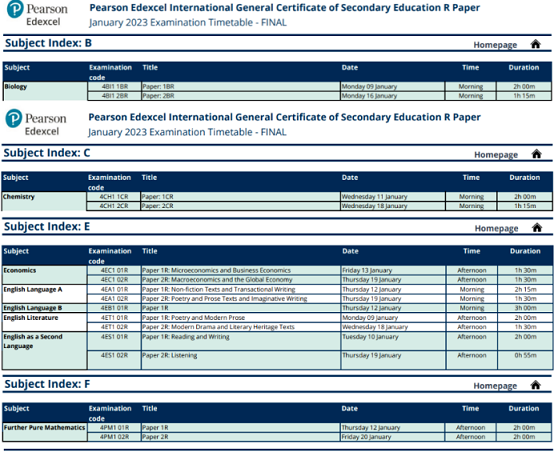Select exam code 4ET1 02R
The width and height of the screenshot is (554, 452).
(114, 327)
